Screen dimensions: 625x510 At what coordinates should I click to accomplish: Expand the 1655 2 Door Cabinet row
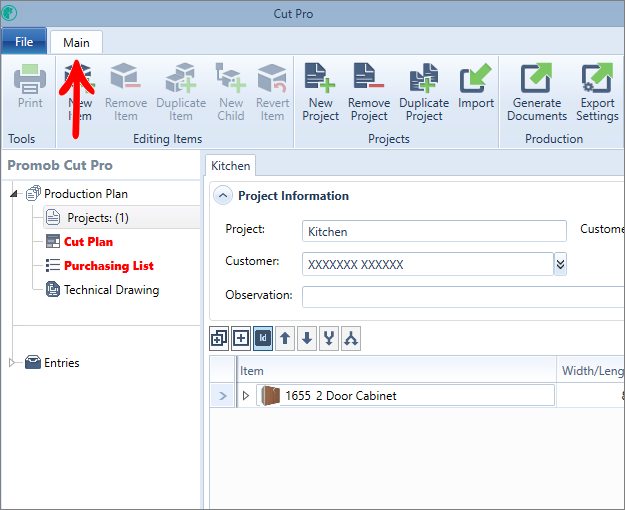pos(247,396)
